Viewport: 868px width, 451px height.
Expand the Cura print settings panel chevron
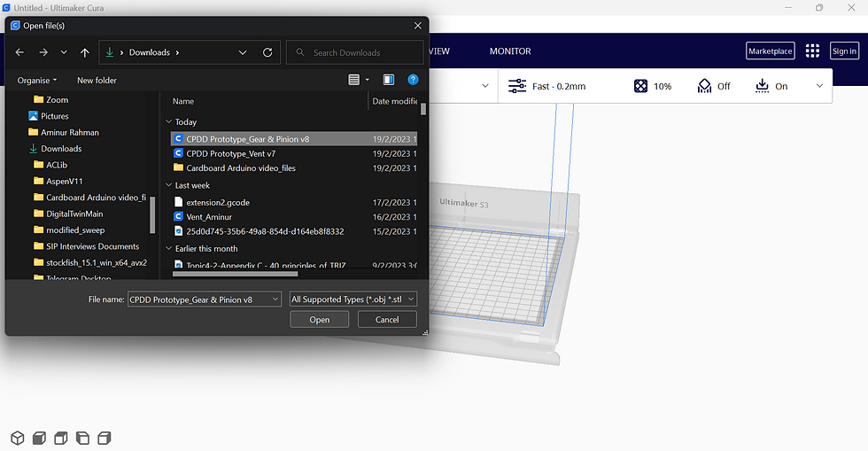[819, 86]
